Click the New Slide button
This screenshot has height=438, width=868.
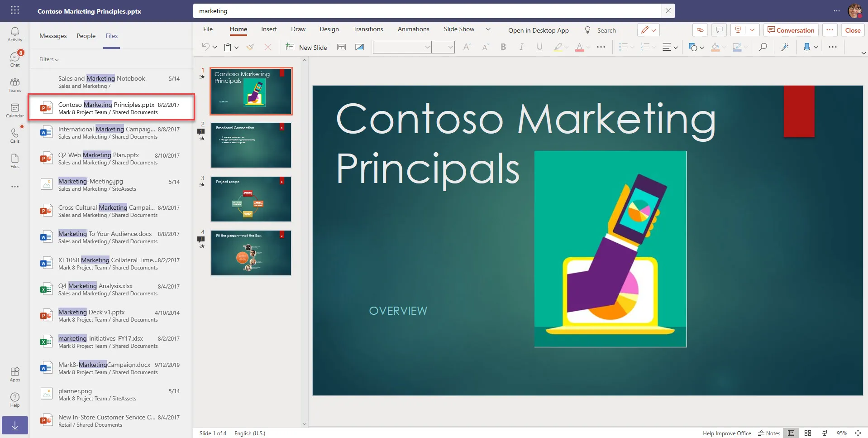(x=306, y=47)
